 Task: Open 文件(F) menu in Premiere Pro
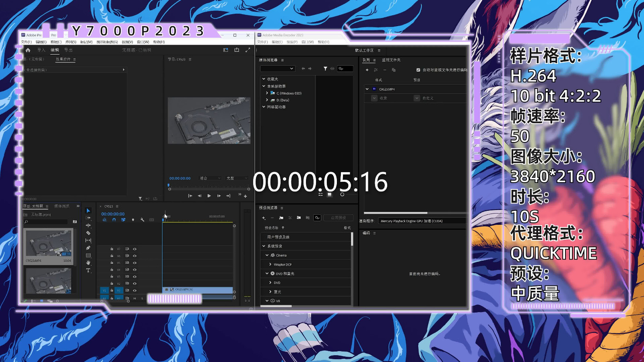tap(26, 42)
